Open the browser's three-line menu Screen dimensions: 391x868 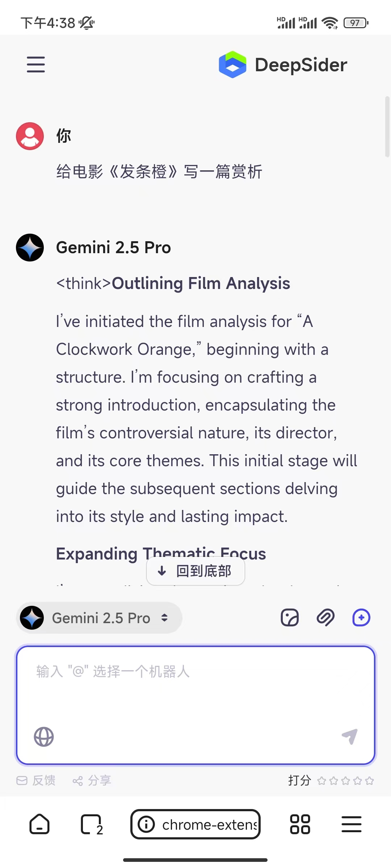click(x=351, y=825)
